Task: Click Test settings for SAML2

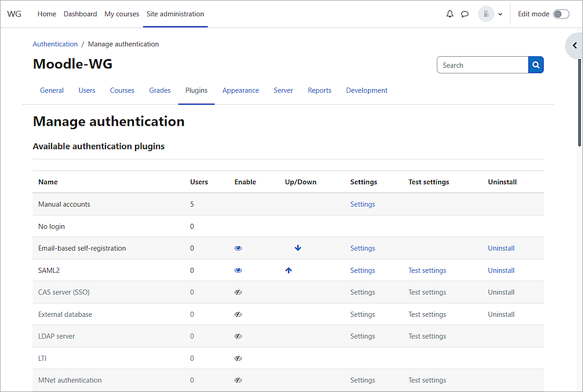Action: click(x=427, y=270)
